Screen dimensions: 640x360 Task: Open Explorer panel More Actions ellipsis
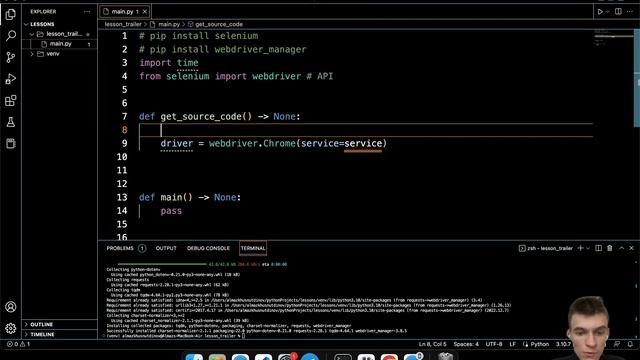pos(87,12)
